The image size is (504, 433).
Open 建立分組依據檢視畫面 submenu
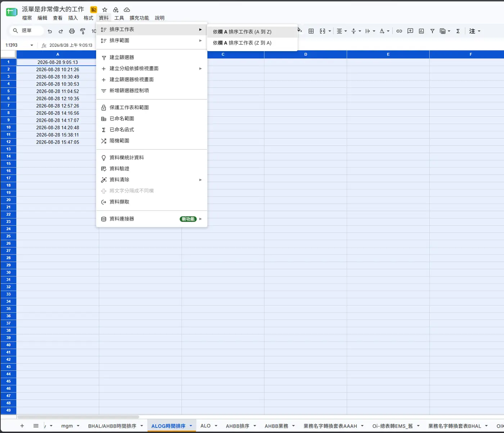pos(152,68)
